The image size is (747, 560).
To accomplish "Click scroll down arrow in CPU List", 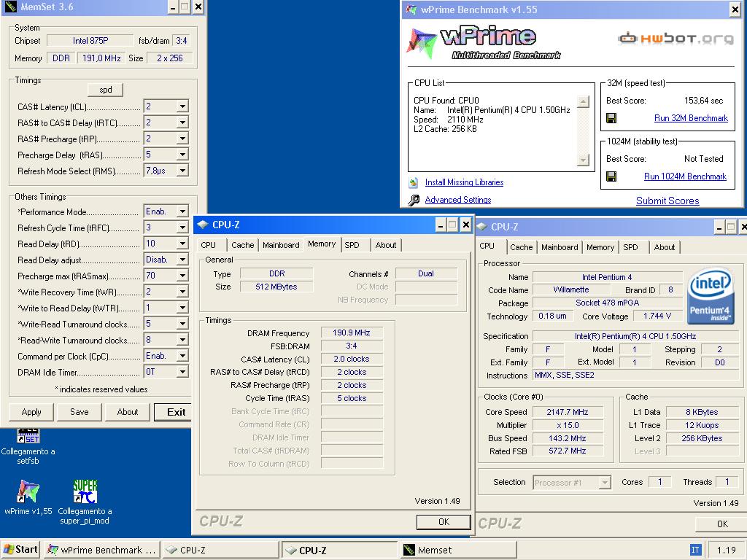I will (583, 160).
